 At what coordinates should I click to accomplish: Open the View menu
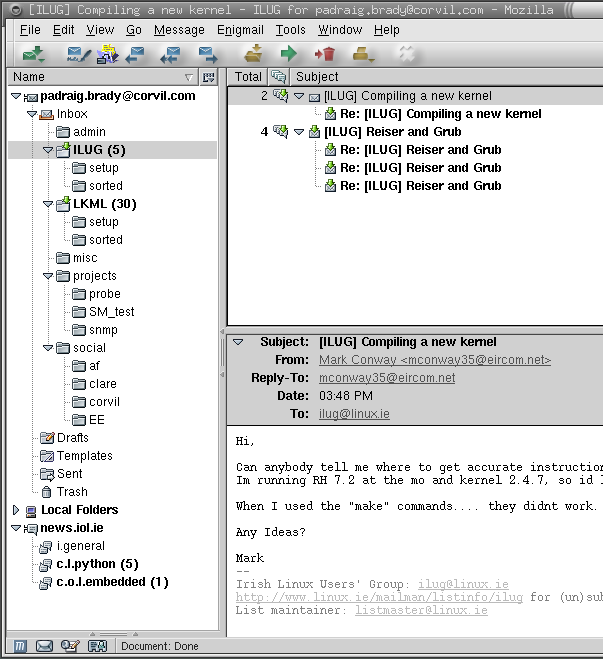[100, 30]
